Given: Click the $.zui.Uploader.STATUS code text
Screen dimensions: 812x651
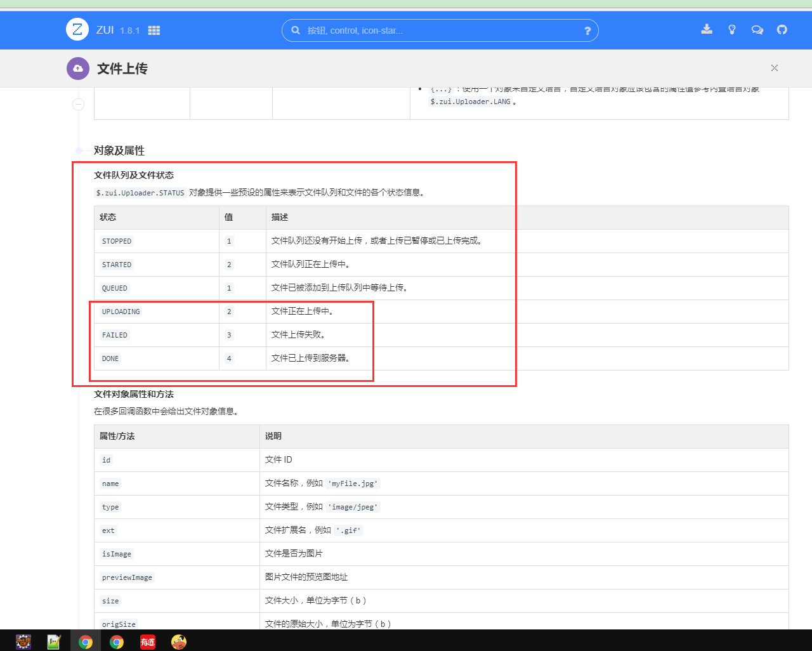Looking at the screenshot, I should [x=140, y=192].
